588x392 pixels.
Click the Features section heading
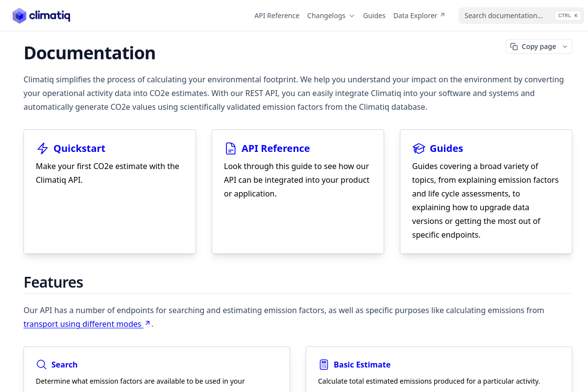coord(53,282)
